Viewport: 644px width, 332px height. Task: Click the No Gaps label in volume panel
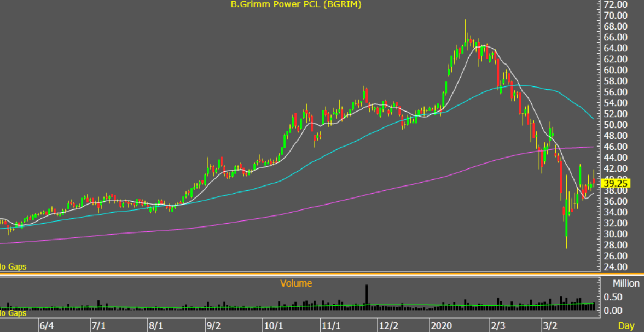click(13, 313)
